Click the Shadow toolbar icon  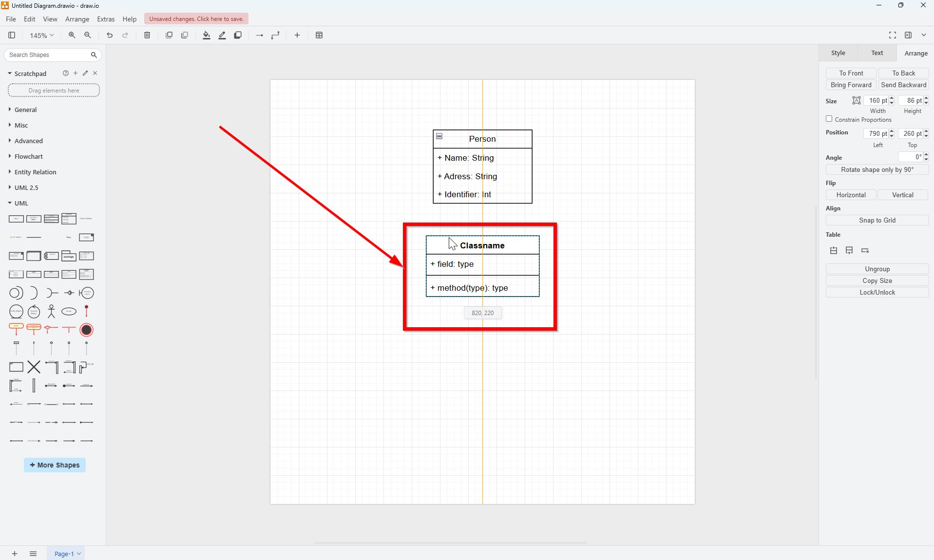238,35
